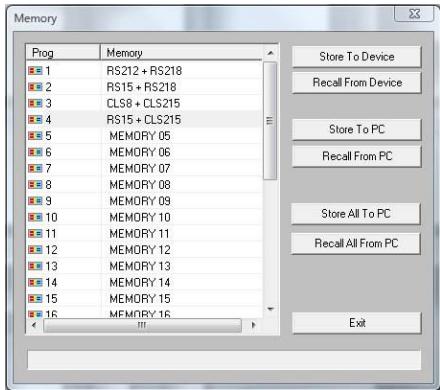
Task: Click Store To PC button
Action: (x=357, y=129)
